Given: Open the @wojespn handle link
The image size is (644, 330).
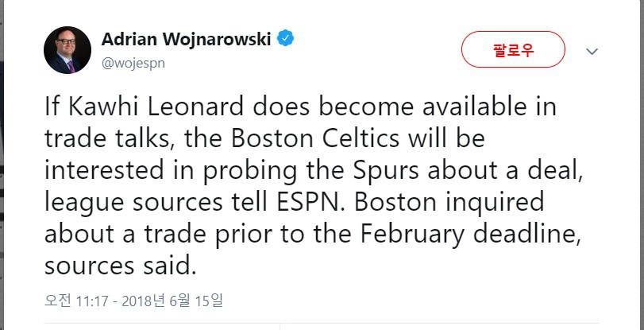Looking at the screenshot, I should point(133,64).
